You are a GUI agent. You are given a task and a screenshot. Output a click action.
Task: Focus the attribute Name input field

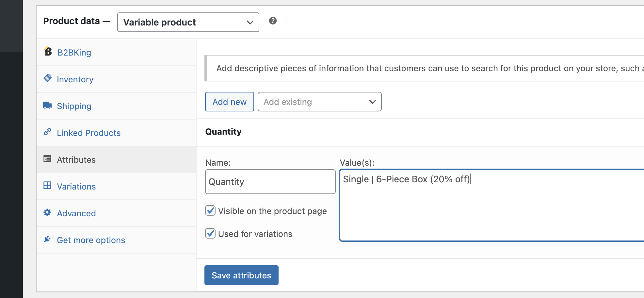click(270, 182)
